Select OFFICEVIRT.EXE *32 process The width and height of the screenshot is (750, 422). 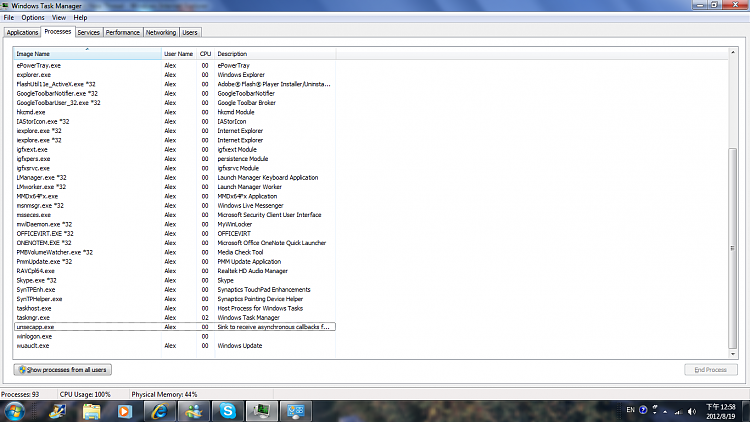[175, 233]
